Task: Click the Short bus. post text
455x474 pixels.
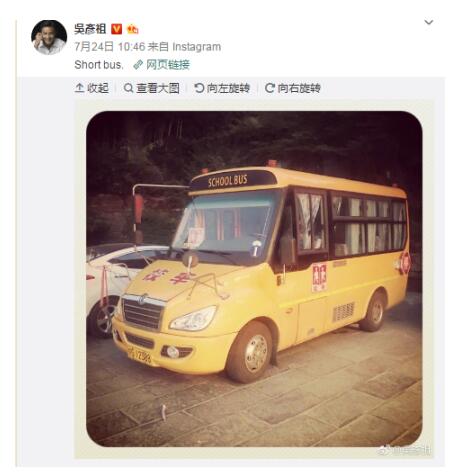Action: pyautogui.click(x=99, y=65)
